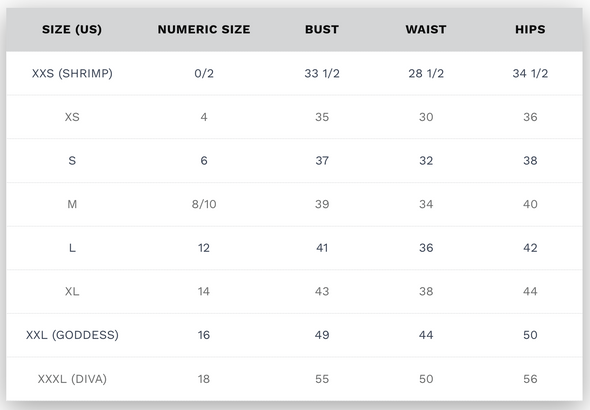Image resolution: width=590 pixels, height=410 pixels.
Task: Select the XS size row label
Action: (x=72, y=117)
